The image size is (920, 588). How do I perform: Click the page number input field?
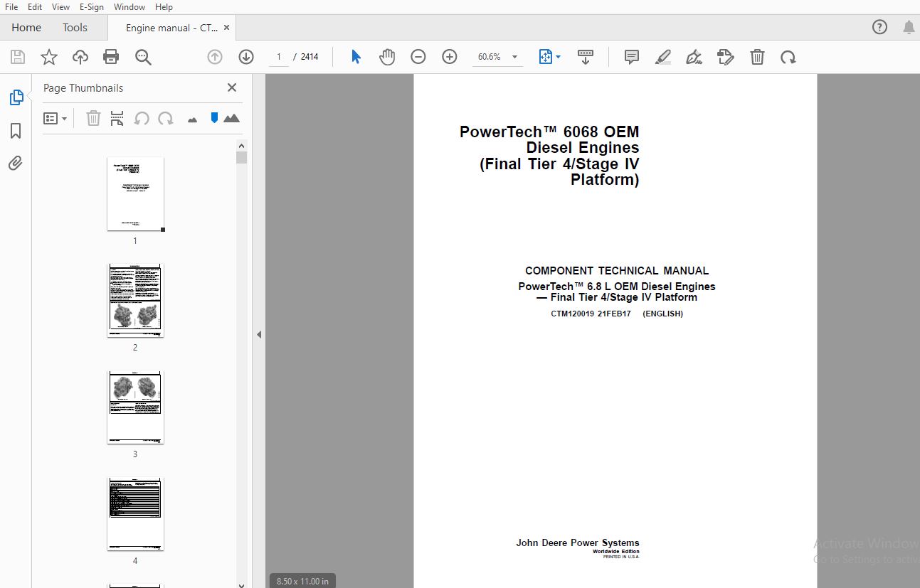coord(279,57)
